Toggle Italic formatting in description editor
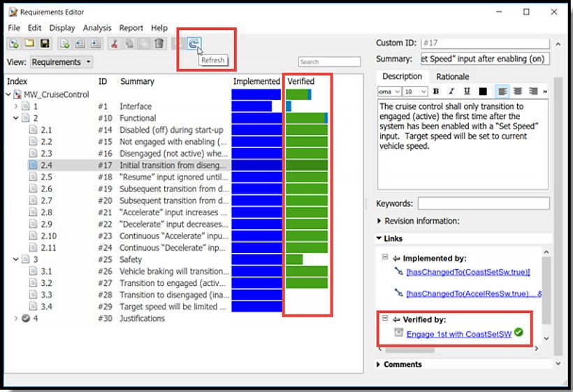573x392 pixels. (451, 92)
